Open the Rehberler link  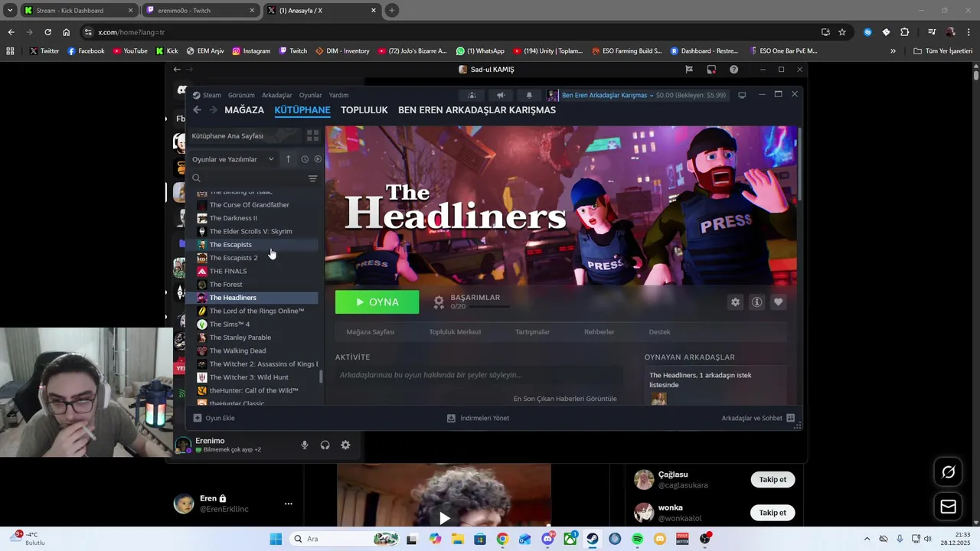coord(599,332)
